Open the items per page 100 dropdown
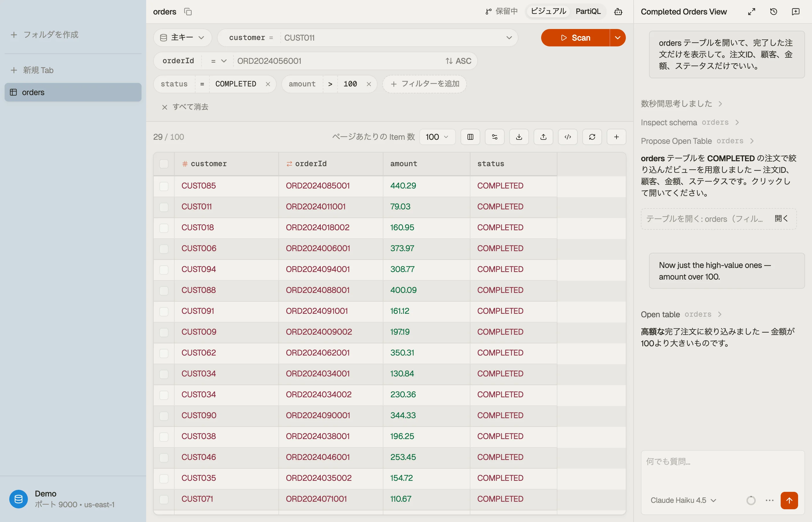This screenshot has height=522, width=812. 437,137
